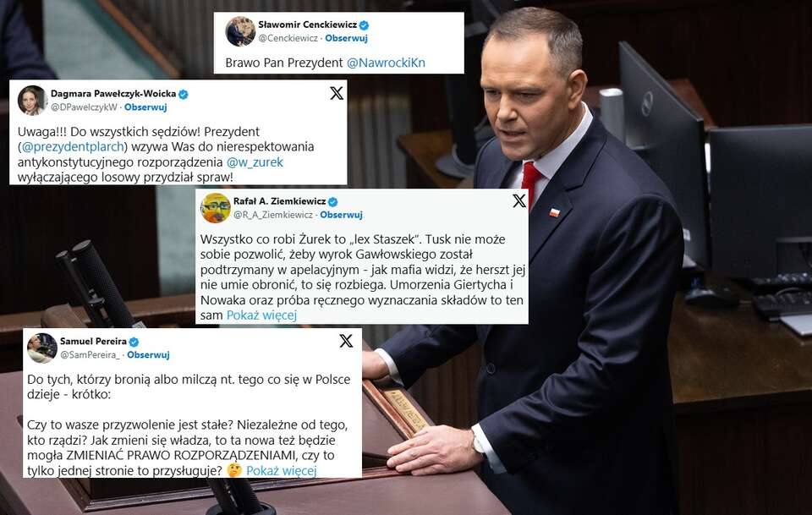812x515 pixels.
Task: Click Rafał A. Ziemkiewicz verified badge
Action: (x=333, y=202)
